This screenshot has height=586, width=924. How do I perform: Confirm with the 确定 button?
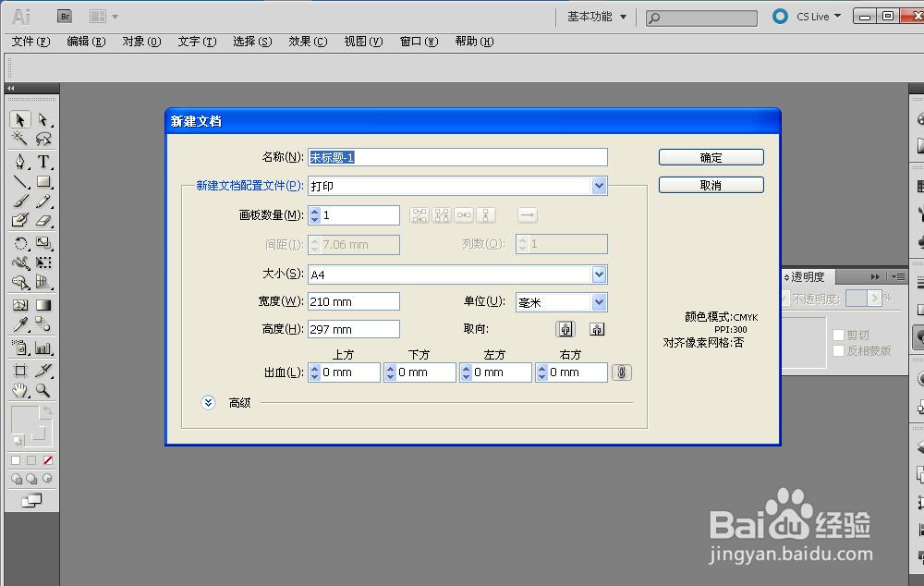point(710,156)
